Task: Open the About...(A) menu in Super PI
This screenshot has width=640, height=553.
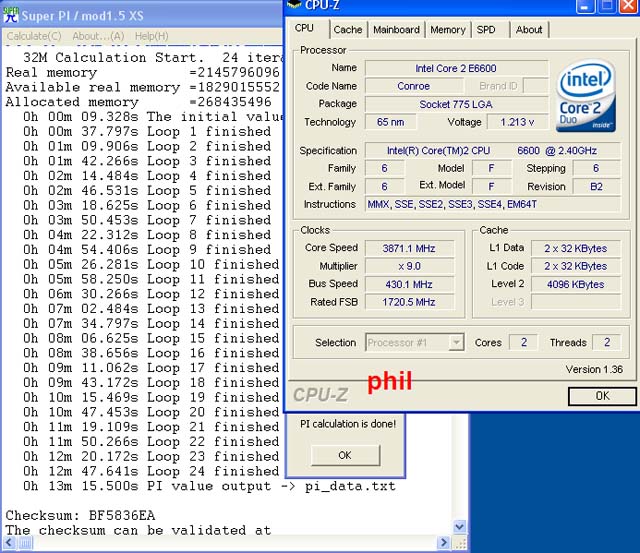Action: pyautogui.click(x=98, y=36)
